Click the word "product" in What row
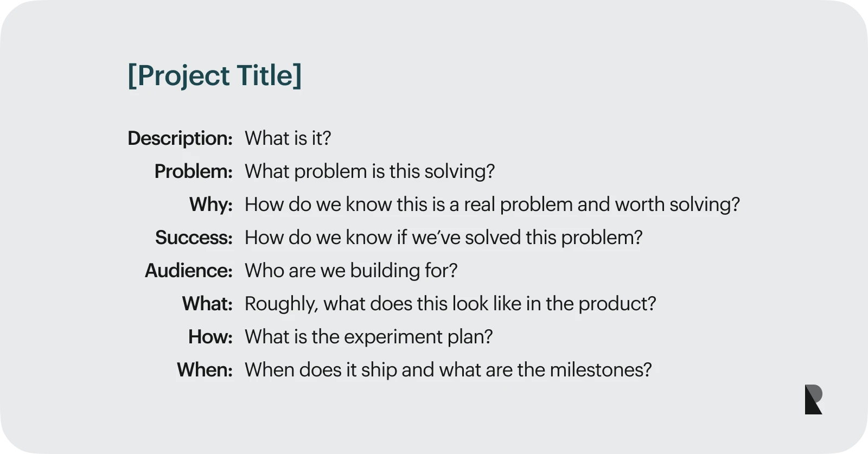 (x=616, y=304)
